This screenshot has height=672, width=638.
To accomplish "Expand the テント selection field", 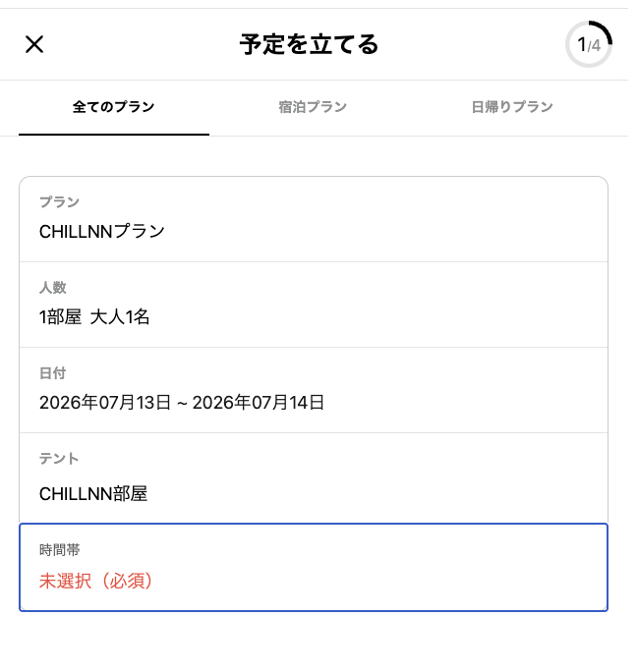I will coord(314,478).
